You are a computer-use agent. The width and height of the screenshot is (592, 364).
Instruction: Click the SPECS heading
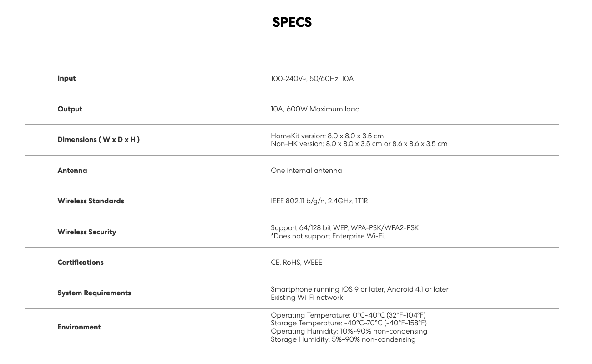tap(292, 22)
